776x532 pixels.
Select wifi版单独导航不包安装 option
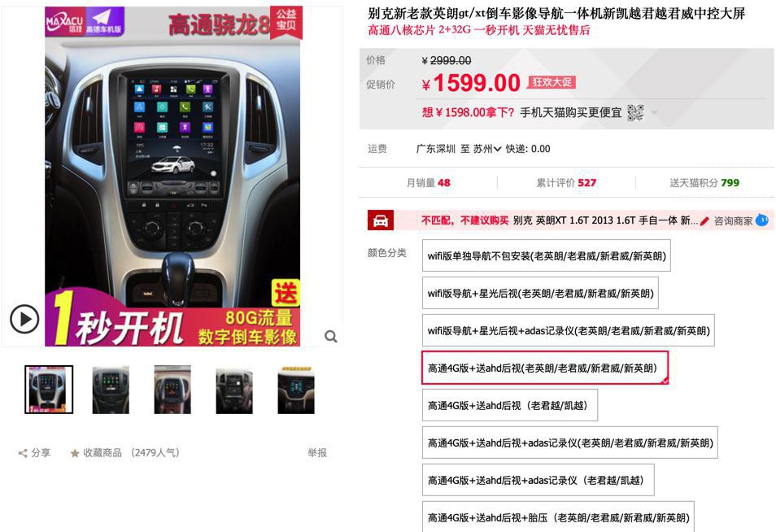(547, 256)
